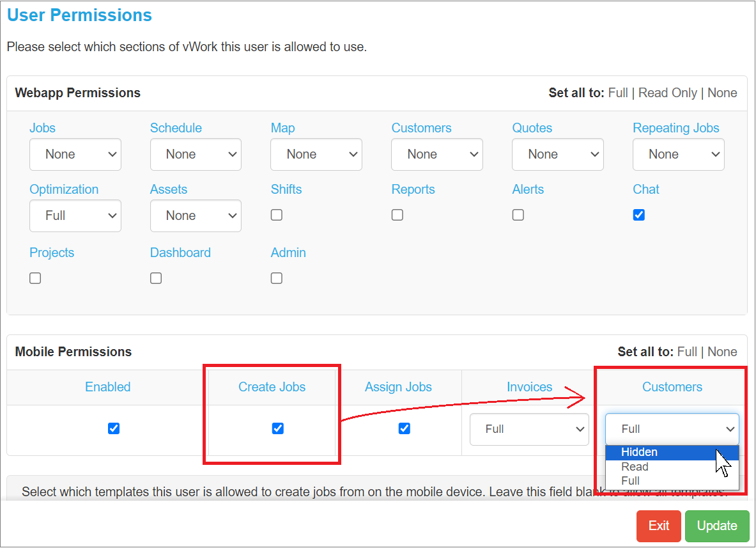
Task: Click the webapp Customers label link
Action: tap(421, 128)
